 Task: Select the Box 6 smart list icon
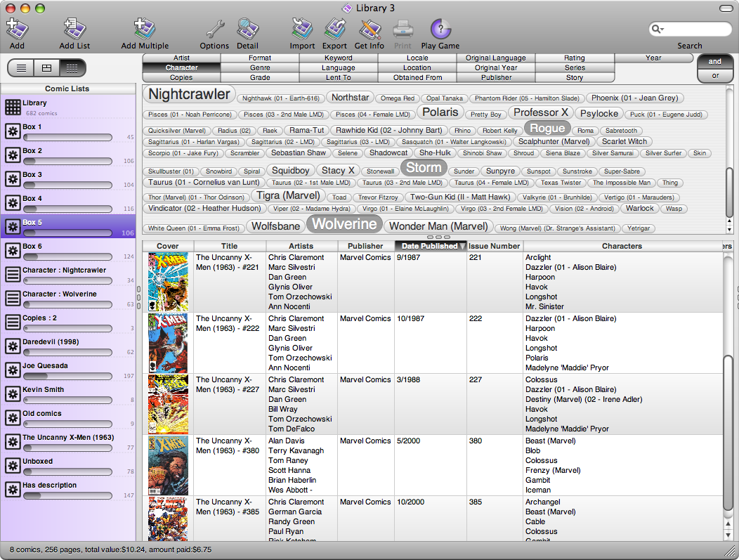tap(13, 250)
